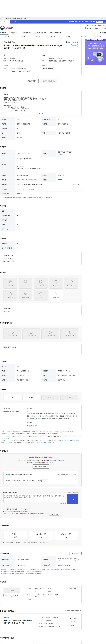
Task: Switch to the 기업 tab
Action: coord(15,22)
